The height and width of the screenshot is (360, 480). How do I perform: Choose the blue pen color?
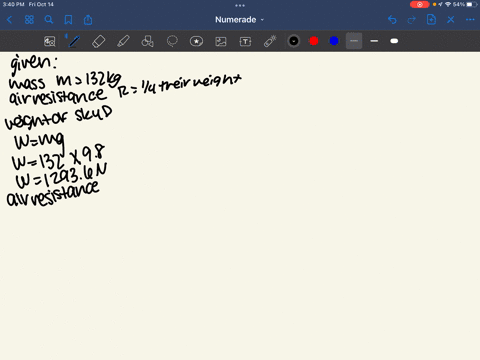click(334, 41)
